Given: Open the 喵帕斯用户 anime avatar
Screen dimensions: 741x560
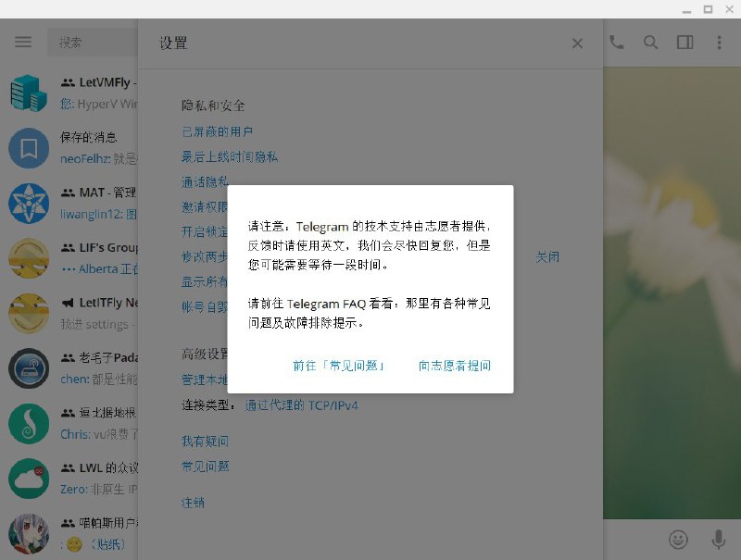Looking at the screenshot, I should [x=29, y=533].
